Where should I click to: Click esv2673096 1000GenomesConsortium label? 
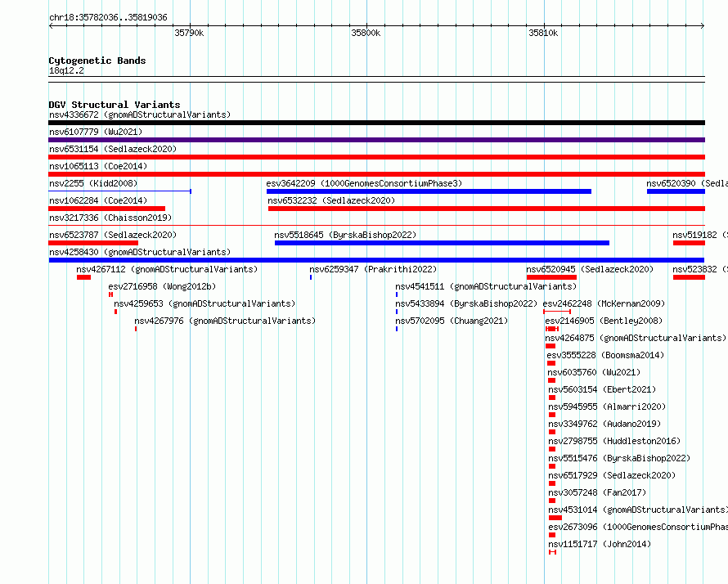point(638,527)
